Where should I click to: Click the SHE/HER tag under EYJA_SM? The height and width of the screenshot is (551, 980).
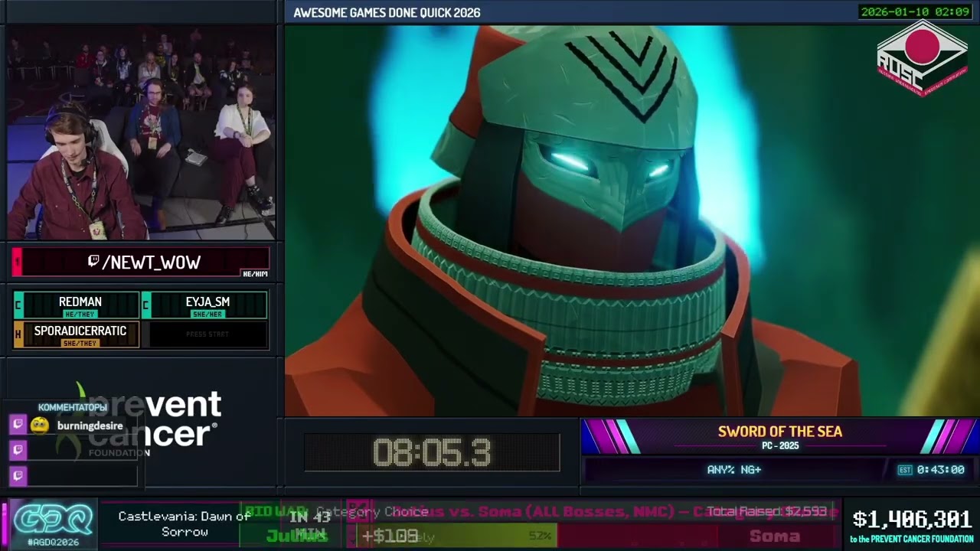pyautogui.click(x=207, y=315)
